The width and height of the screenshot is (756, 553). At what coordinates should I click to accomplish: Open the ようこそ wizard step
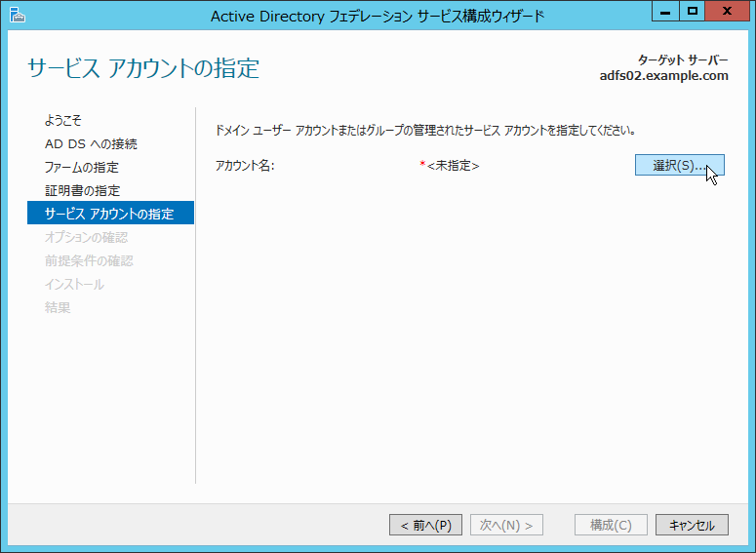tap(63, 120)
